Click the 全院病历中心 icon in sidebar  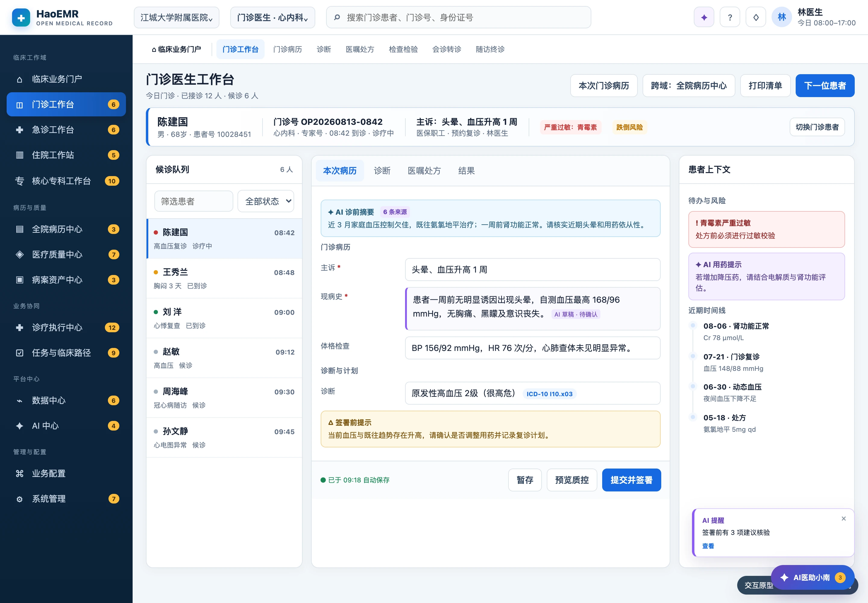(x=20, y=229)
